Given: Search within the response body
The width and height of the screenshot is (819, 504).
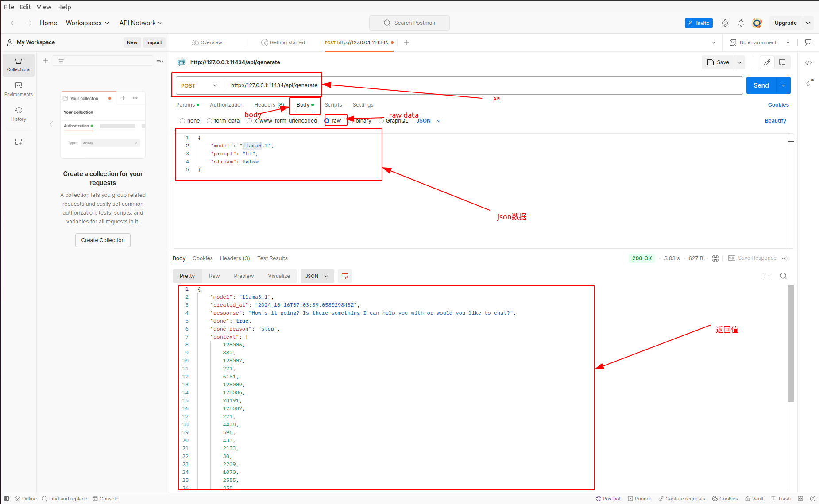Looking at the screenshot, I should pos(784,276).
